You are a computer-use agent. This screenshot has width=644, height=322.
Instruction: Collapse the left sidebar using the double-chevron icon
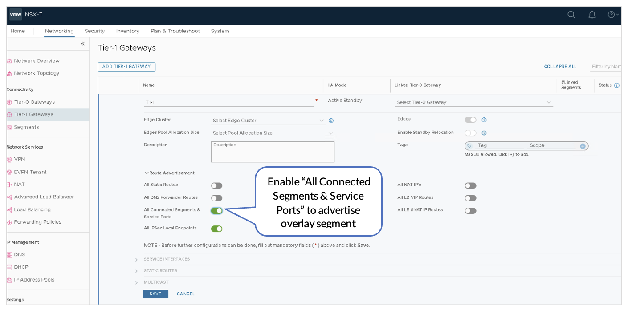pos(82,44)
